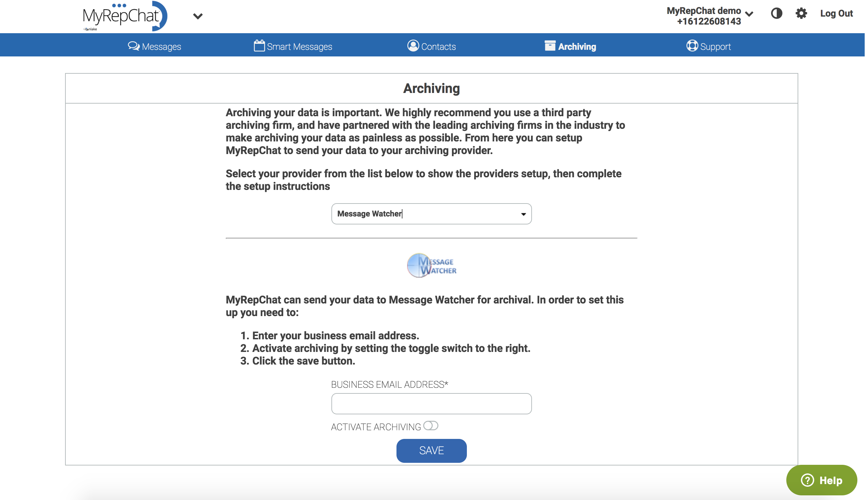
Task: Enable the Activate Archiving toggle
Action: pyautogui.click(x=431, y=426)
